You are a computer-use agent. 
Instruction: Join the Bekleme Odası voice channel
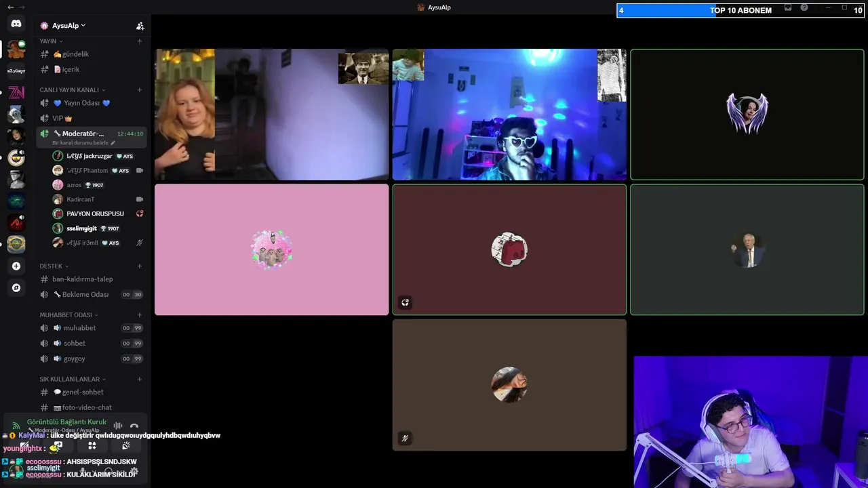click(92, 295)
